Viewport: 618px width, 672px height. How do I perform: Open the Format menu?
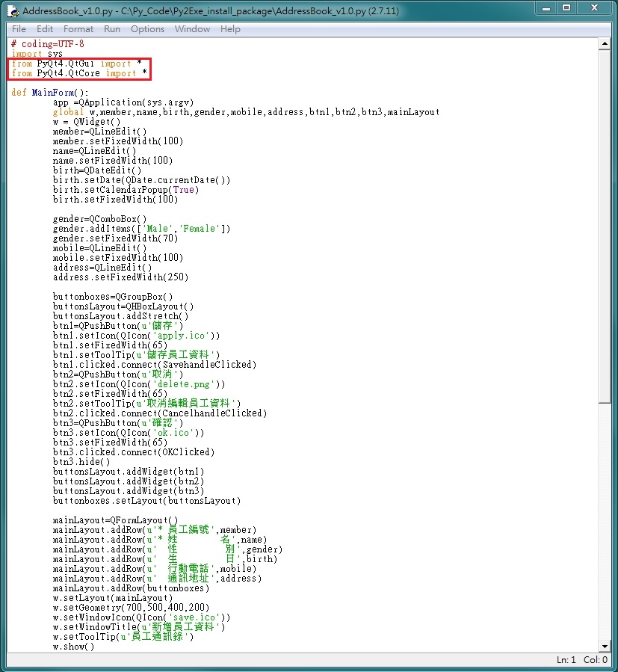click(78, 29)
